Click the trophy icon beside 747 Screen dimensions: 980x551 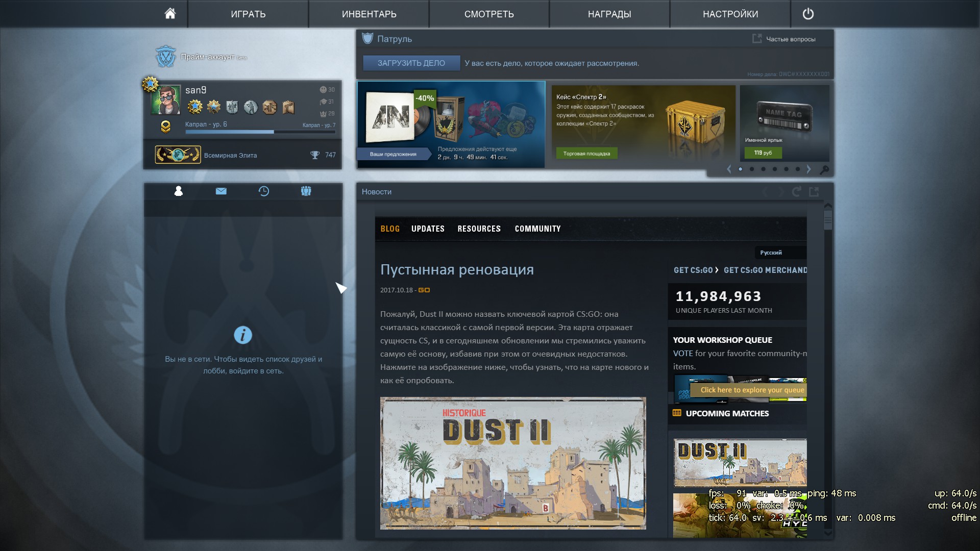pos(315,155)
